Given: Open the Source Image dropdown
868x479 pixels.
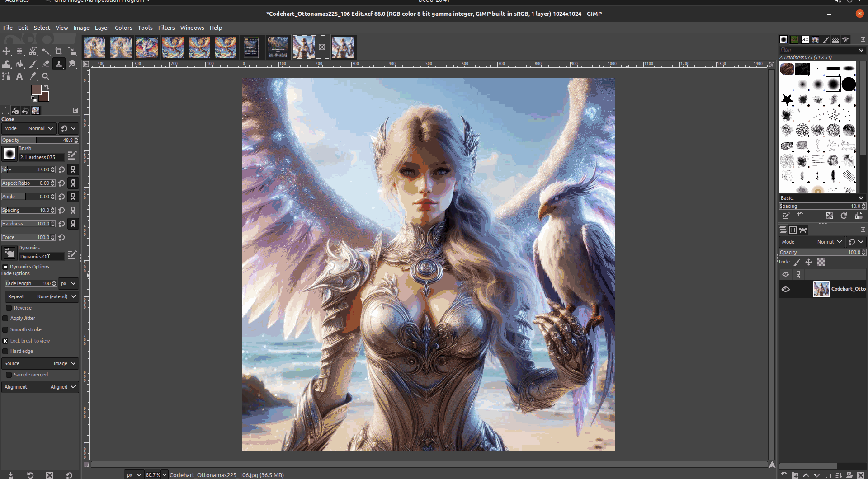Looking at the screenshot, I should (40, 364).
